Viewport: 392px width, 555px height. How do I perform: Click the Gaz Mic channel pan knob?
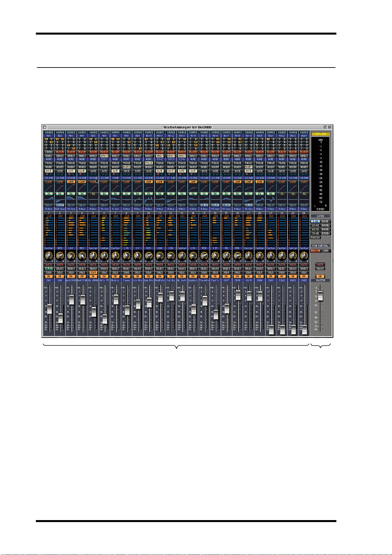click(149, 255)
